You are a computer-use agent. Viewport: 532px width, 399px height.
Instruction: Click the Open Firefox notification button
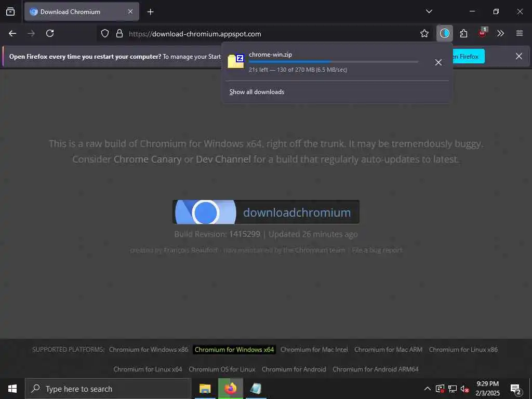click(x=468, y=56)
